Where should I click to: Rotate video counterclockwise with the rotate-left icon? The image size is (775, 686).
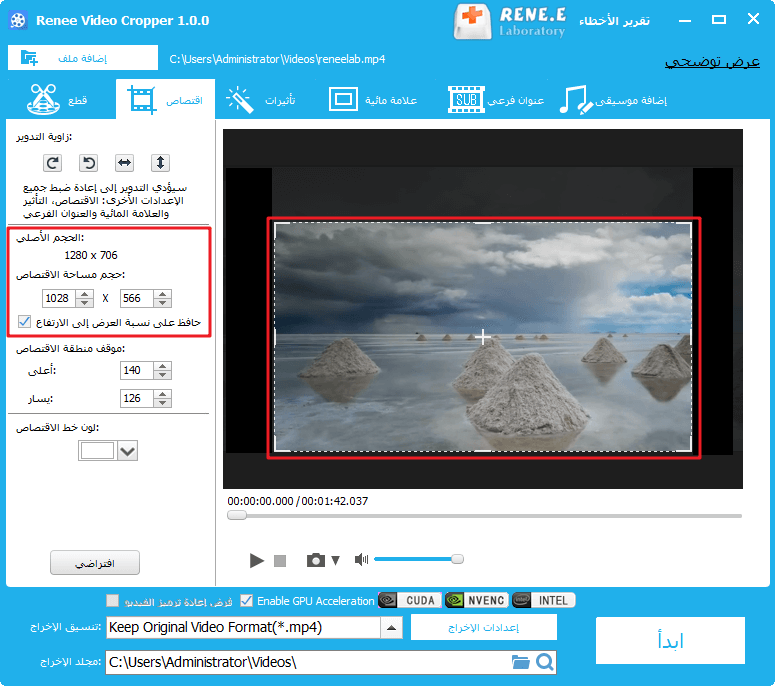88,163
